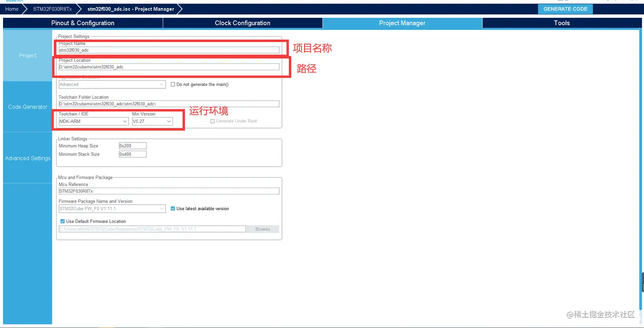
Task: Open the Application Structure Advanced dropdown
Action: (112, 84)
